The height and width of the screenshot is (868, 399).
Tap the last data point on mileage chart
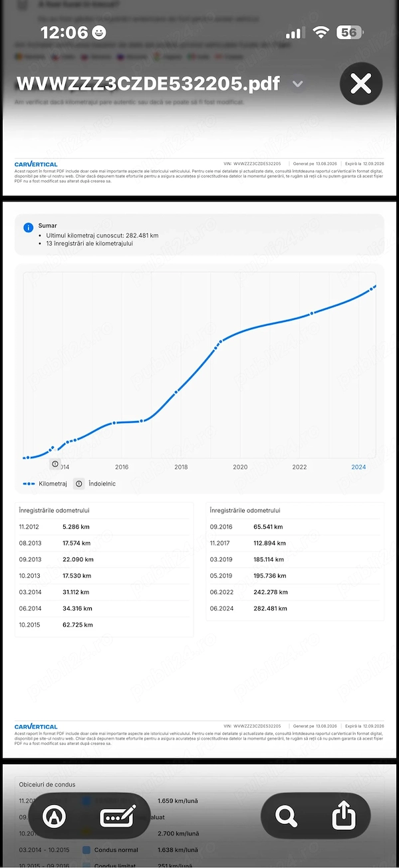371,289
